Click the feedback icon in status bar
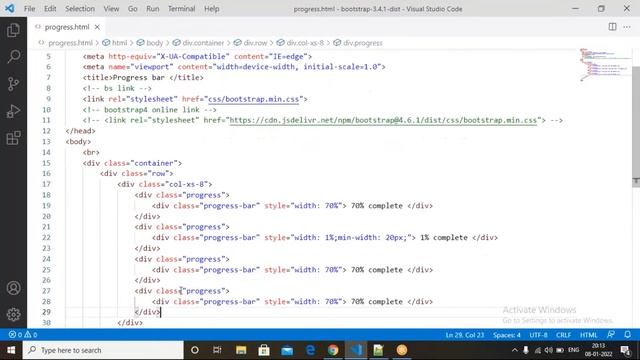Image resolution: width=640 pixels, height=360 pixels. 611,334
